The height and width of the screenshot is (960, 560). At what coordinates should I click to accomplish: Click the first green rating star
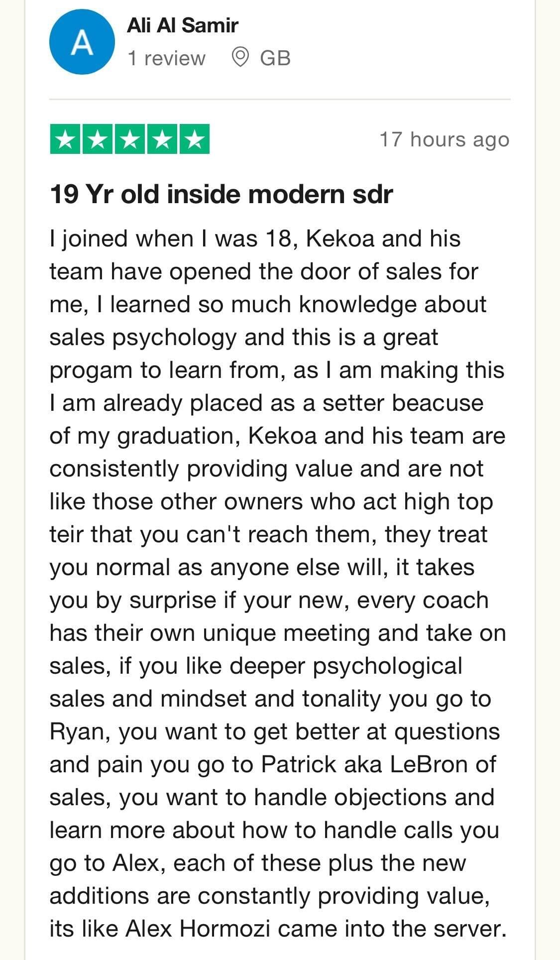tap(66, 139)
